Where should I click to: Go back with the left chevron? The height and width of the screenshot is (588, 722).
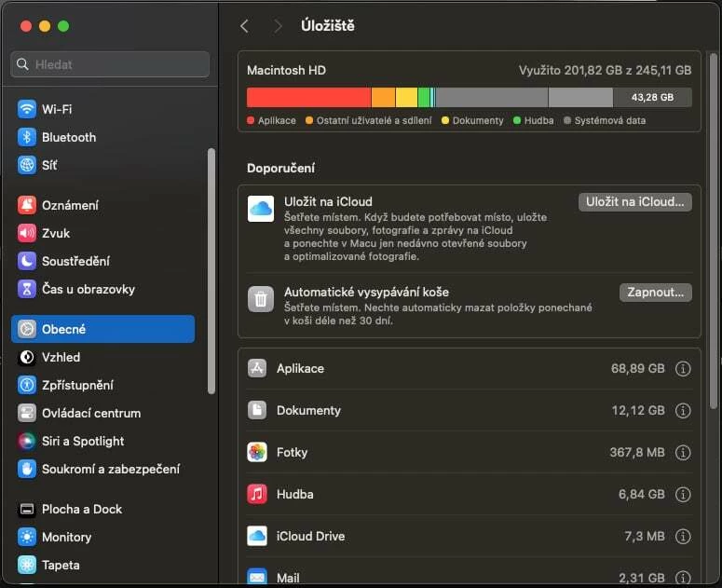[x=244, y=26]
